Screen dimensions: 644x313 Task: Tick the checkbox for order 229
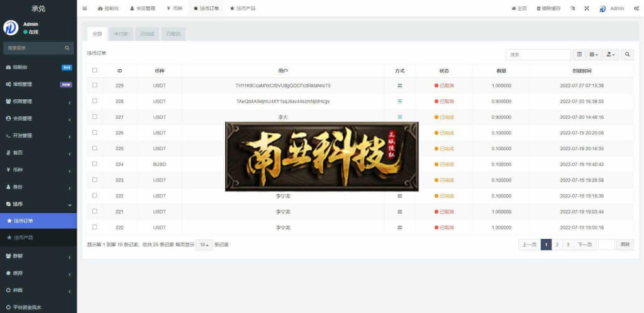point(95,85)
